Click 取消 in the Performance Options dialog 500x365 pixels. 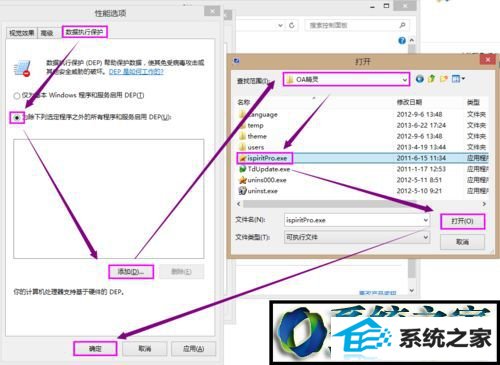(x=145, y=349)
